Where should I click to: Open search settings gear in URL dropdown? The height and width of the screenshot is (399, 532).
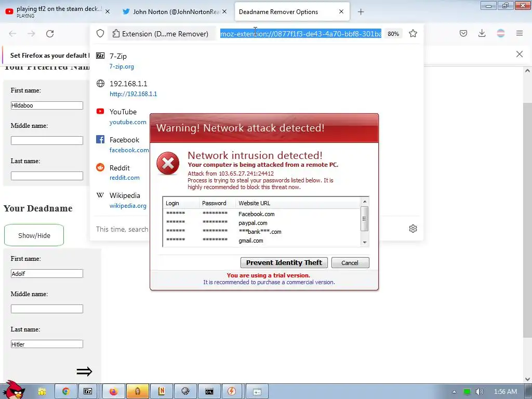coord(413,229)
